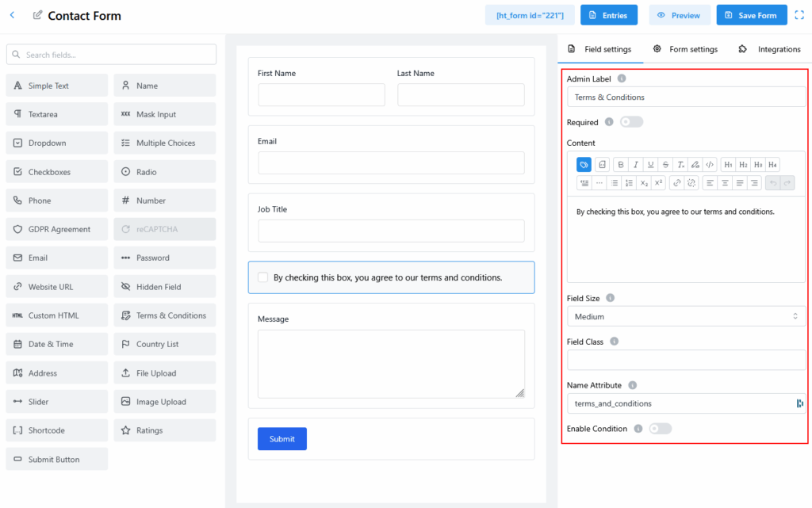Add a Slider field from the fields list
Viewport: 812px width, 508px height.
pyautogui.click(x=57, y=402)
